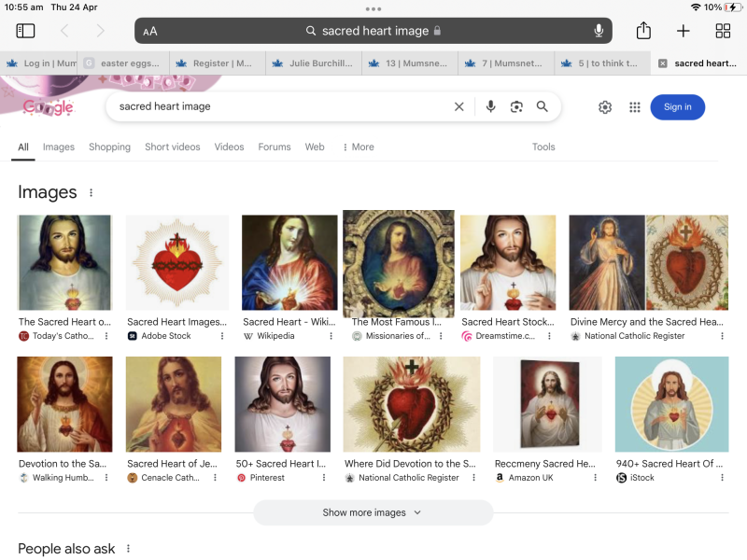Show the tab overview grid
Viewport: 747px width, 560px height.
point(723,31)
